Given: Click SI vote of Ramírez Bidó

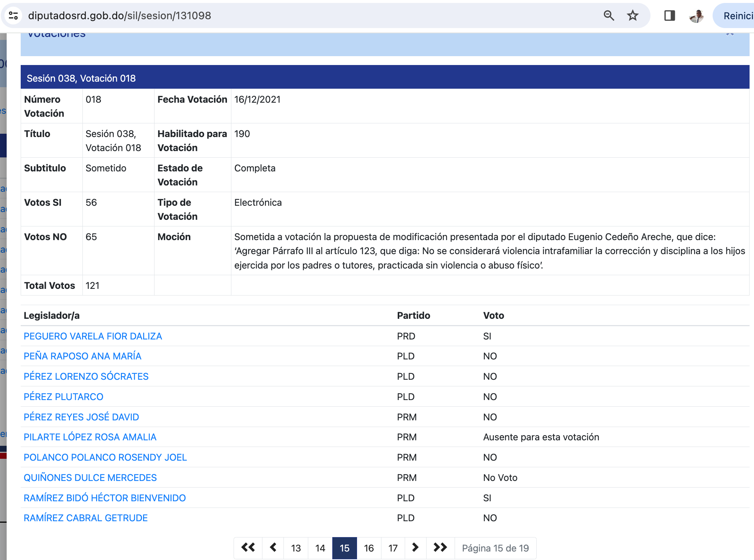Looking at the screenshot, I should [487, 498].
